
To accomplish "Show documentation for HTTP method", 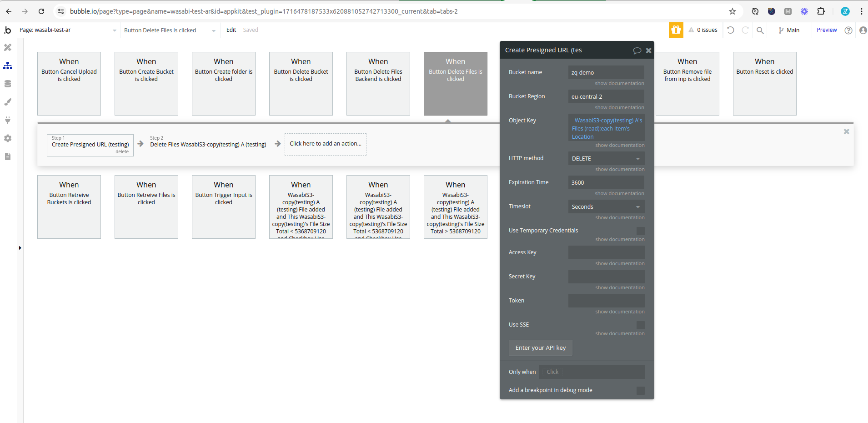I will coord(620,169).
